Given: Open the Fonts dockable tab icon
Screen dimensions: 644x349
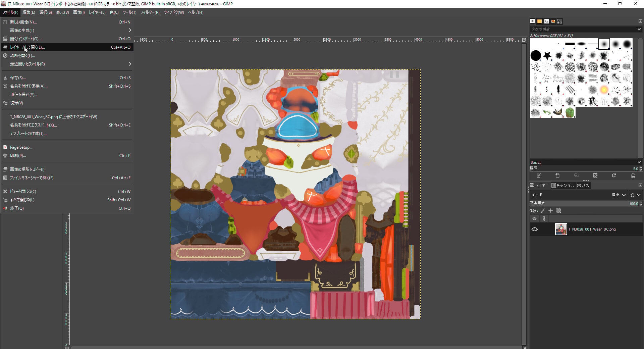Looking at the screenshot, I should [546, 21].
